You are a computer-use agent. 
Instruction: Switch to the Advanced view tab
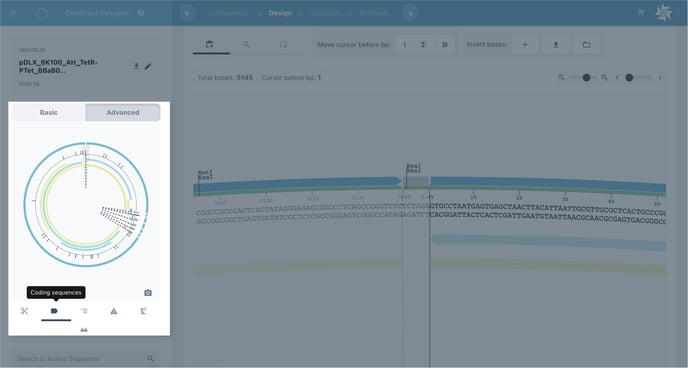(123, 112)
